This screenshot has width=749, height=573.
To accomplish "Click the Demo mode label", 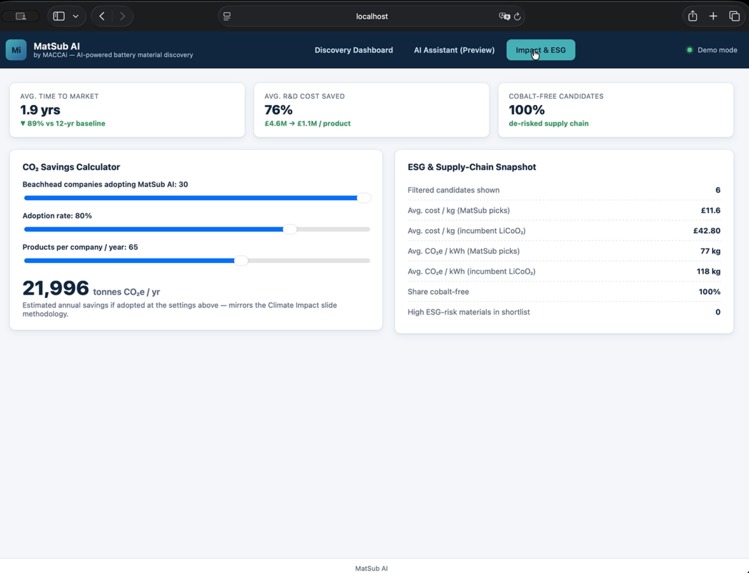I will 717,50.
